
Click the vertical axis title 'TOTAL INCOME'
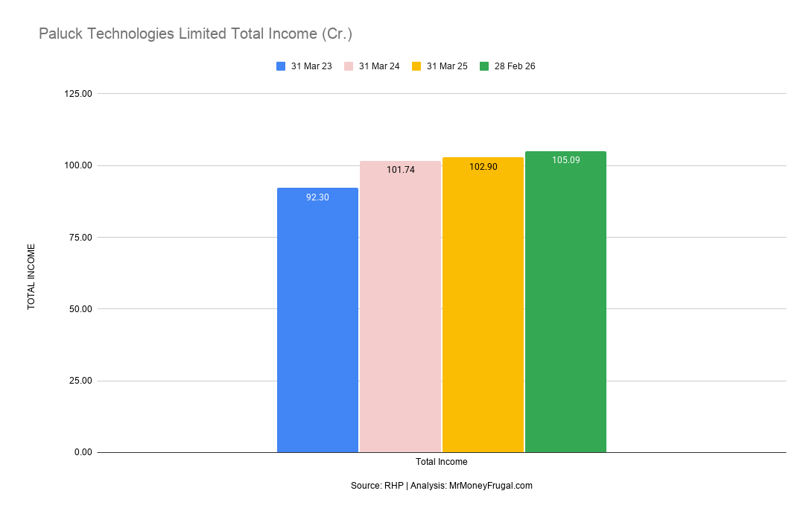[31, 277]
